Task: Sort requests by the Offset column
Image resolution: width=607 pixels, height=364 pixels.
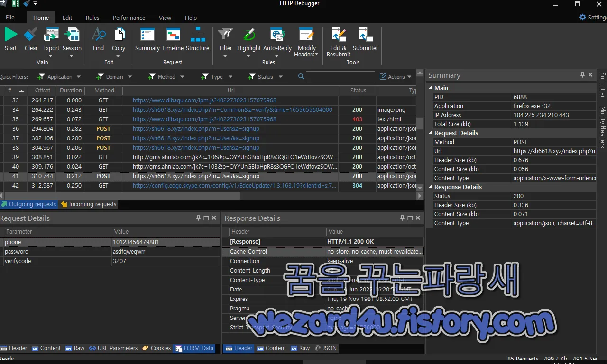Action: (x=42, y=90)
